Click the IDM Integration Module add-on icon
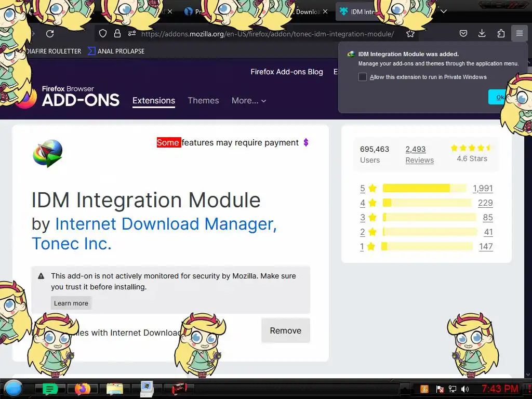The image size is (532, 399). point(47,153)
